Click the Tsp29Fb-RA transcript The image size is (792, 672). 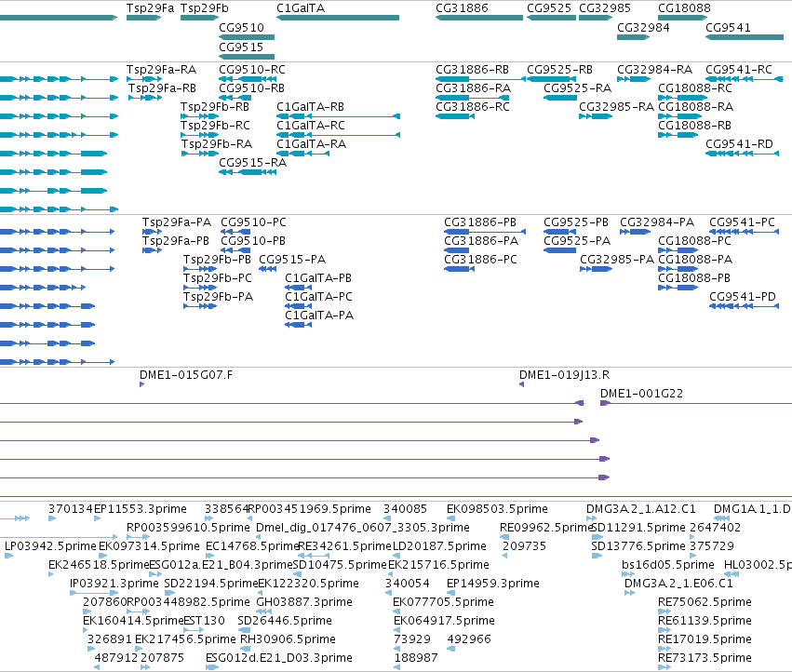click(199, 154)
